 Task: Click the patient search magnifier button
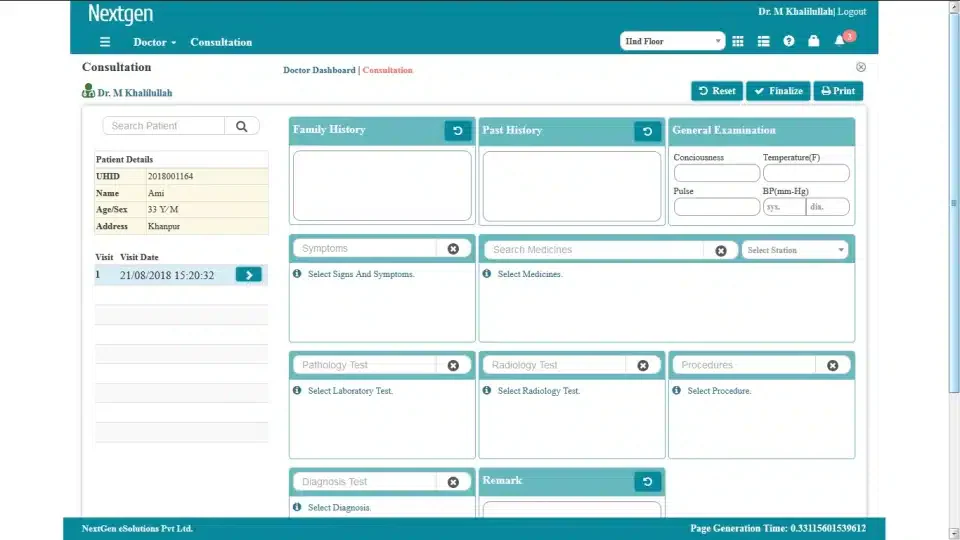[242, 126]
